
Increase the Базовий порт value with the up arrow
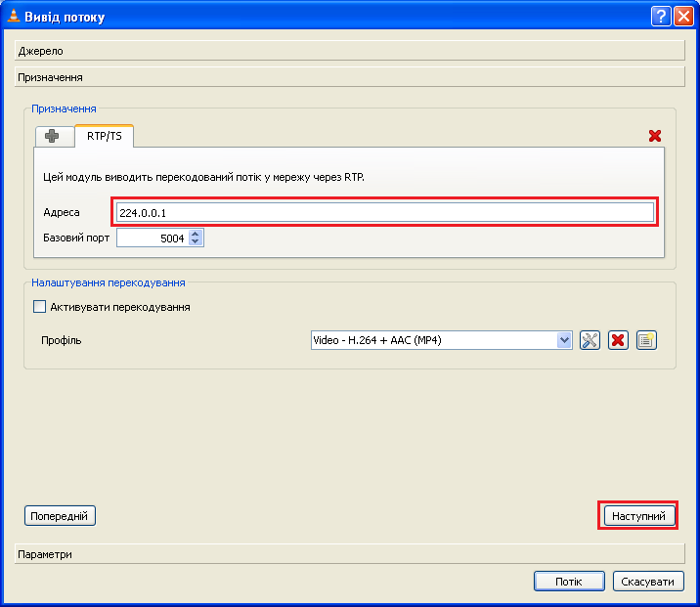click(196, 234)
